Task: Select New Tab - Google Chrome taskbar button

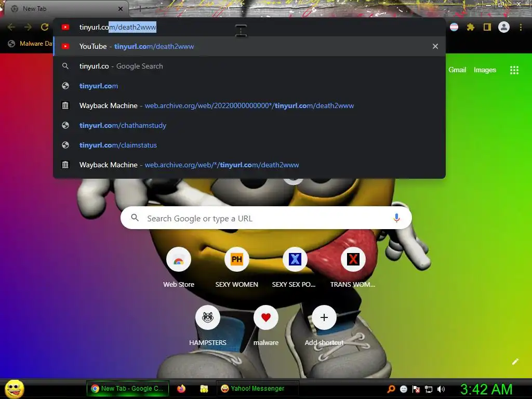Action: tap(128, 389)
